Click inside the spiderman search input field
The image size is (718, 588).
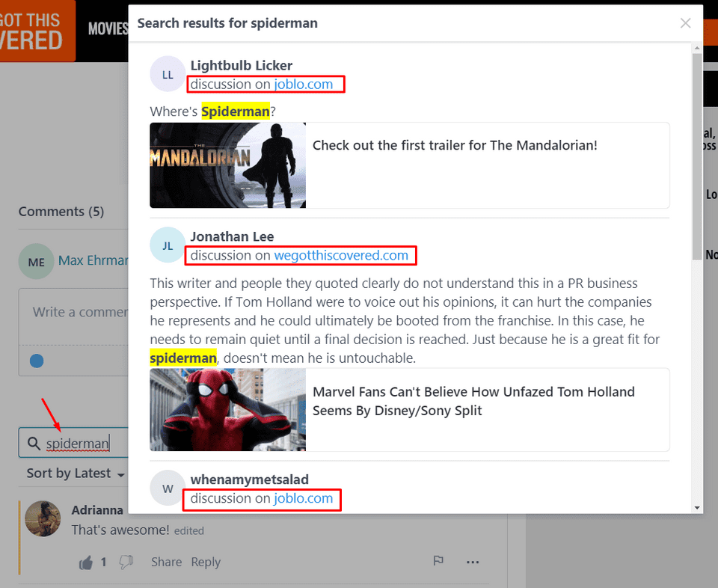click(79, 442)
